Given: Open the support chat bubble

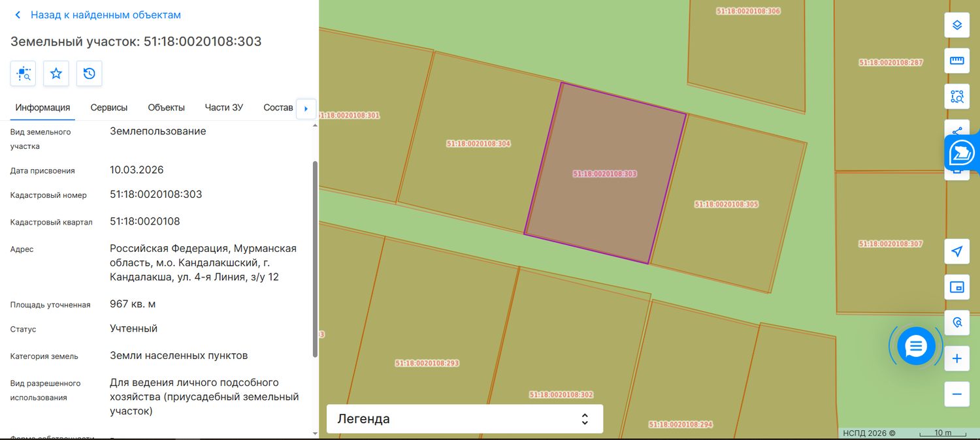Looking at the screenshot, I should [916, 346].
